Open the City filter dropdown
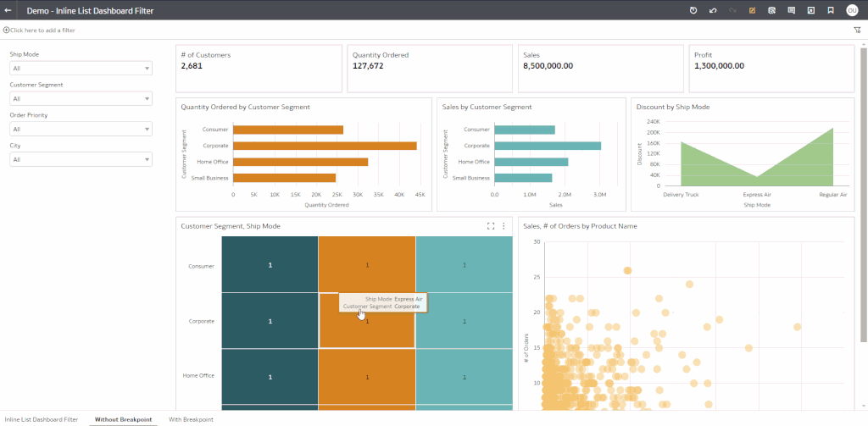Screen dimensions: 868x426 pyautogui.click(x=81, y=160)
